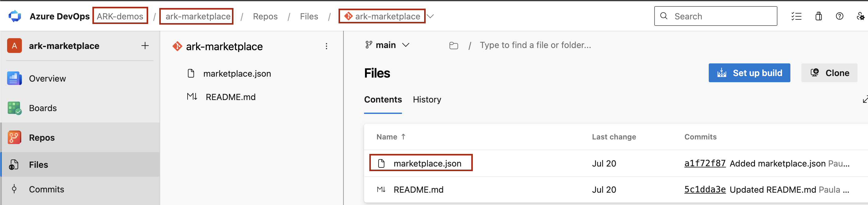868x205 pixels.
Task: Click the folder icon in the path bar
Action: [x=453, y=46]
